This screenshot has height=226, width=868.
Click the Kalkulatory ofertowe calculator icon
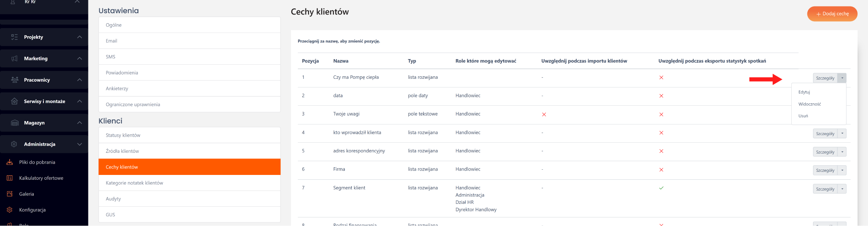coord(10,178)
